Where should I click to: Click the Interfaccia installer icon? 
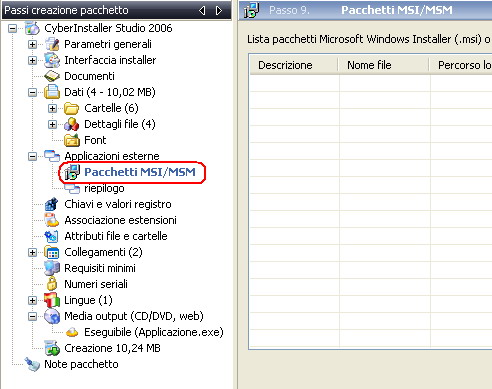tap(52, 60)
